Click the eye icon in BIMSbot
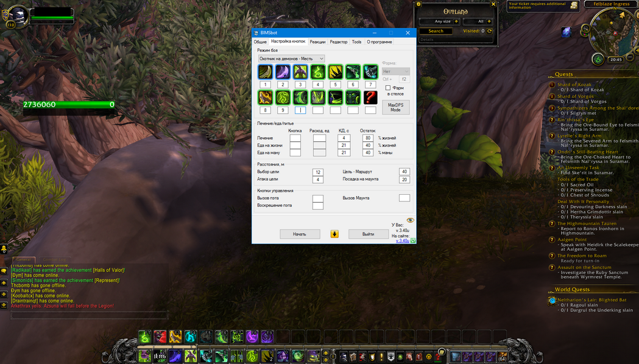Image resolution: width=639 pixels, height=364 pixels. pyautogui.click(x=410, y=220)
